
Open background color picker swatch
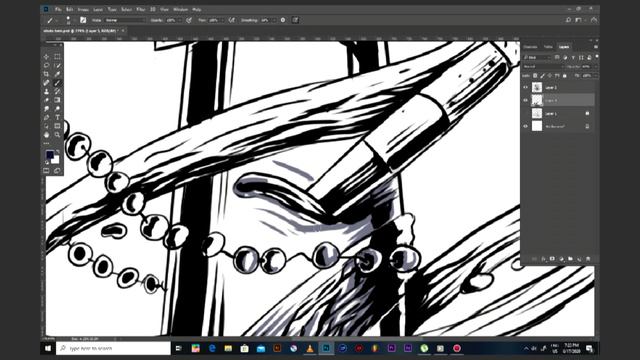tap(56, 161)
